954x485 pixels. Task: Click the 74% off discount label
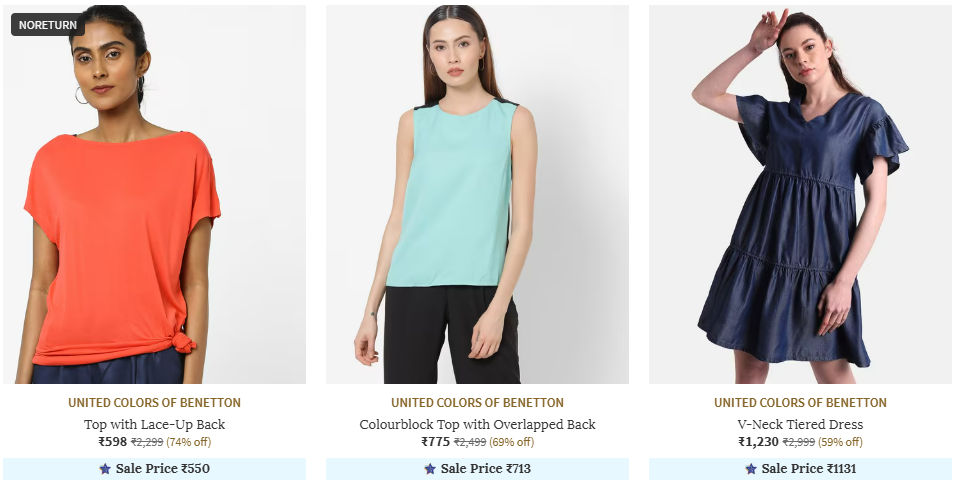click(189, 442)
